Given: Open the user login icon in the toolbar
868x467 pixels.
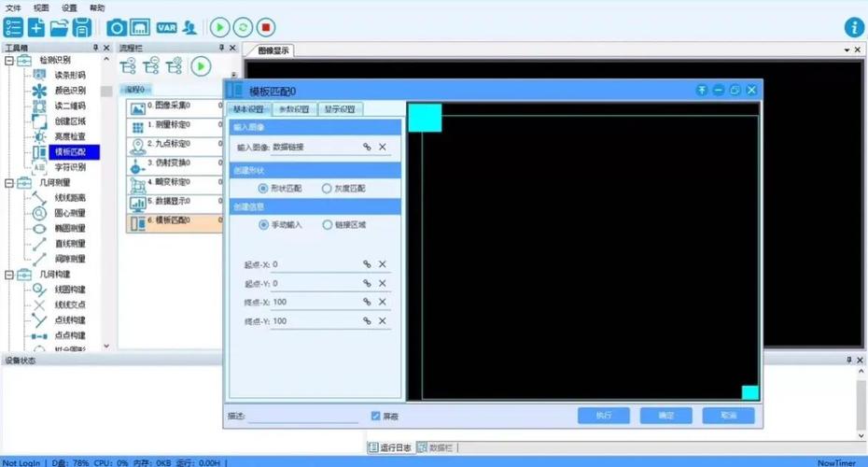Looking at the screenshot, I should point(189,27).
